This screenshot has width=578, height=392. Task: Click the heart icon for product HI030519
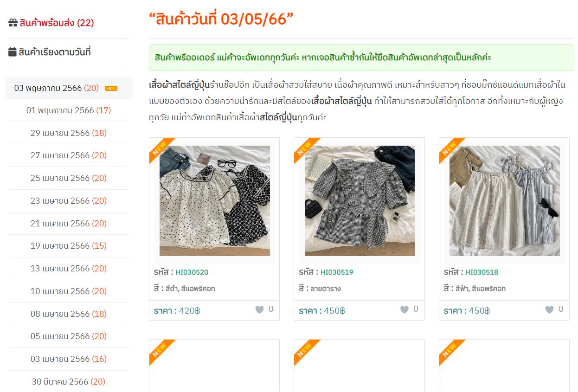[405, 309]
